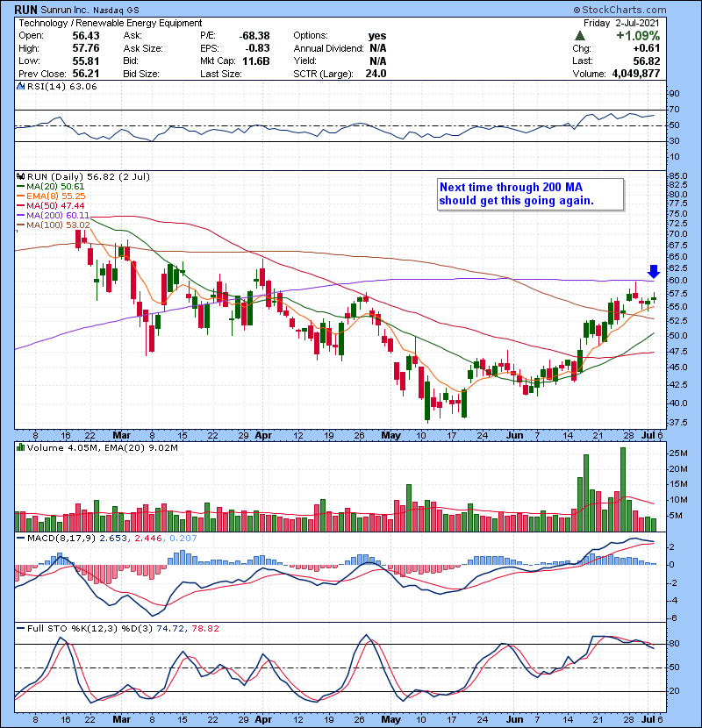Select the MA(50) 47.44 legend entry

pos(51,205)
